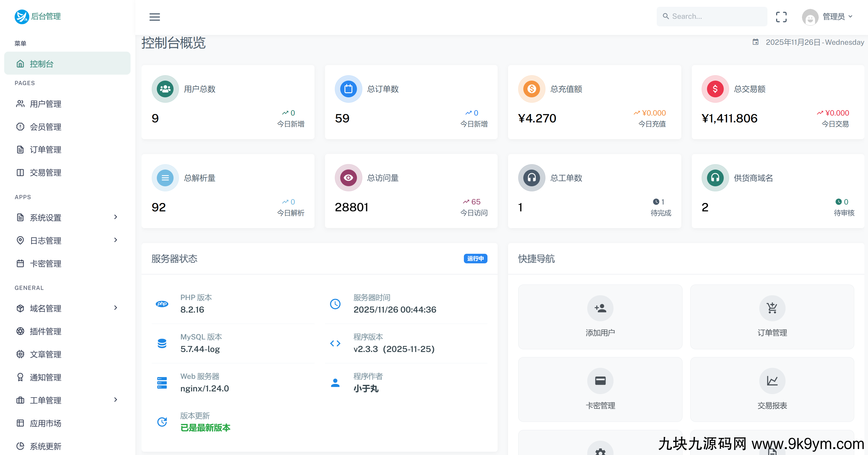Viewport: 868px width, 455px height.
Task: Click the 卡密管理 card icon in 快捷导航
Action: tap(600, 381)
